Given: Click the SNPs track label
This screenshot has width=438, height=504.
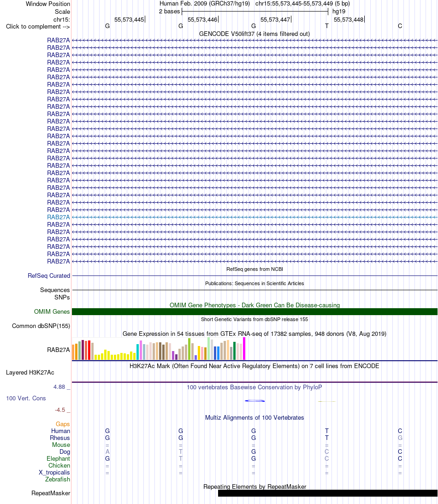Looking at the screenshot, I should [x=62, y=297].
